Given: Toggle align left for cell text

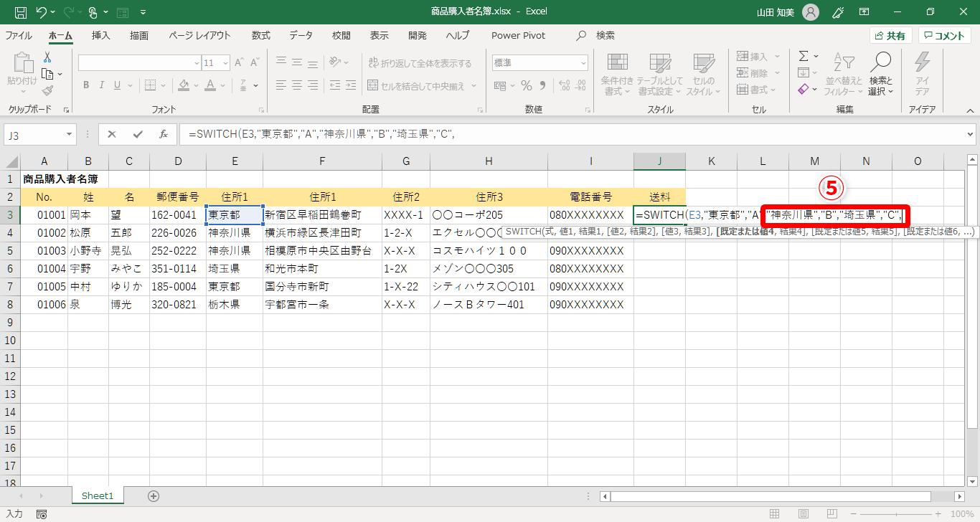Looking at the screenshot, I should 281,85.
